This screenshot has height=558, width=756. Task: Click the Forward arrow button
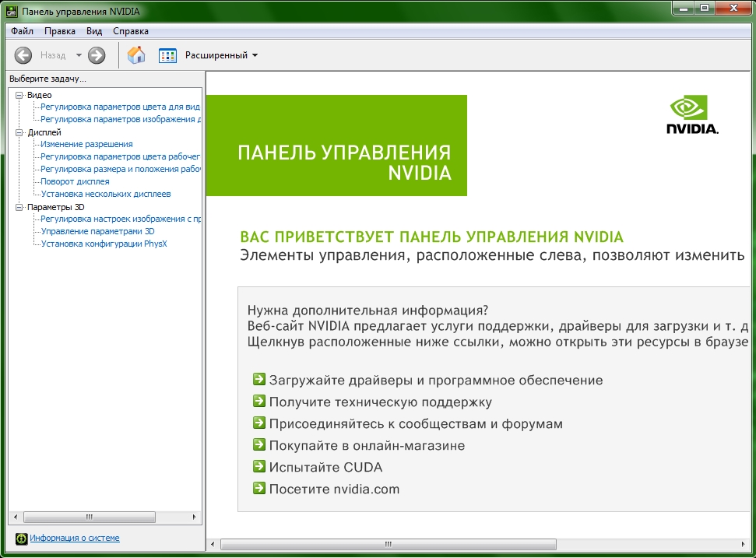(97, 55)
